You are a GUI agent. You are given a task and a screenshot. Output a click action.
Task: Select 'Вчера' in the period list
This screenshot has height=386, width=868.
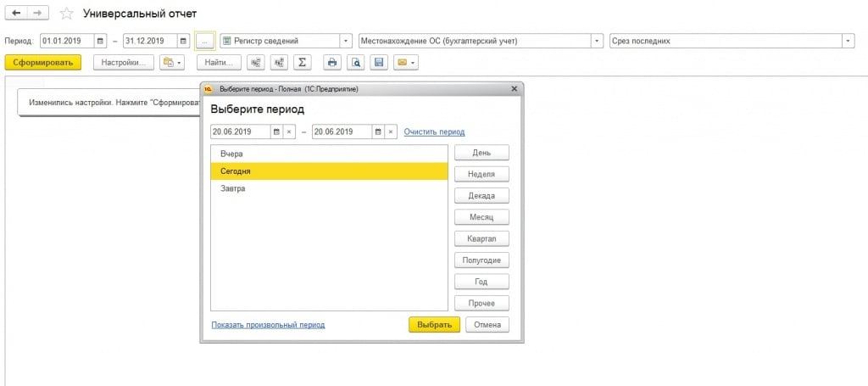[231, 154]
